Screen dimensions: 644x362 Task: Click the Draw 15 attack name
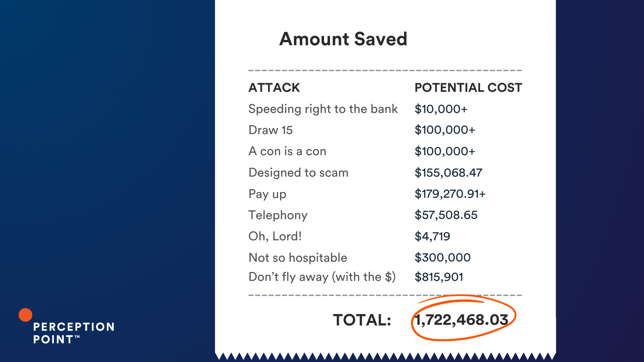[x=270, y=130]
